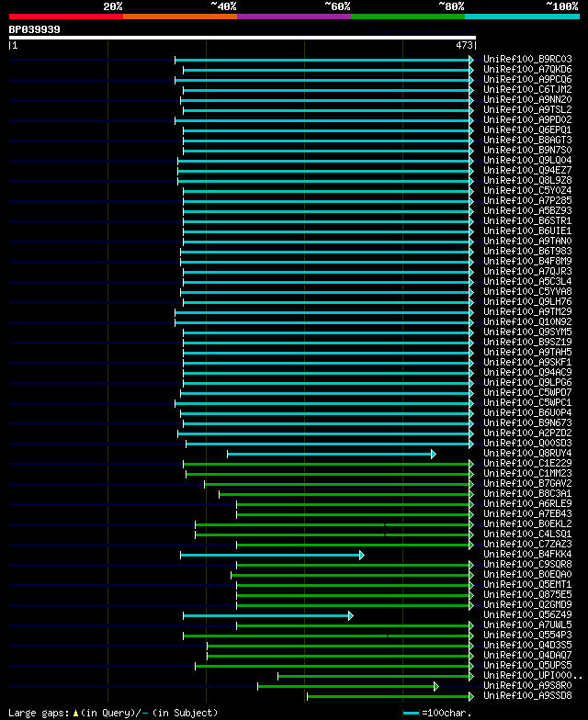Click the green UniRef100_B8C3A1 alignment bar
Viewport: 588px width, 720px height.
click(x=345, y=494)
